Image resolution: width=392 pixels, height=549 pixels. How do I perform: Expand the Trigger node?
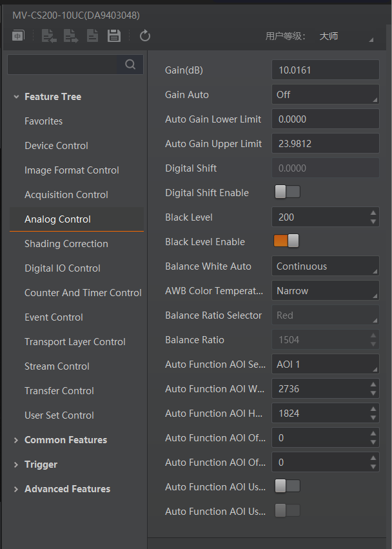point(16,464)
